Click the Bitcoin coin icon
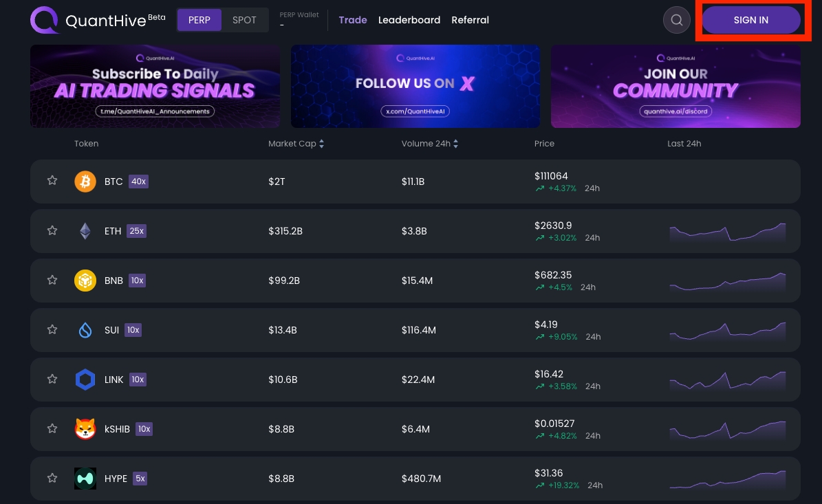The width and height of the screenshot is (822, 504). click(x=85, y=182)
